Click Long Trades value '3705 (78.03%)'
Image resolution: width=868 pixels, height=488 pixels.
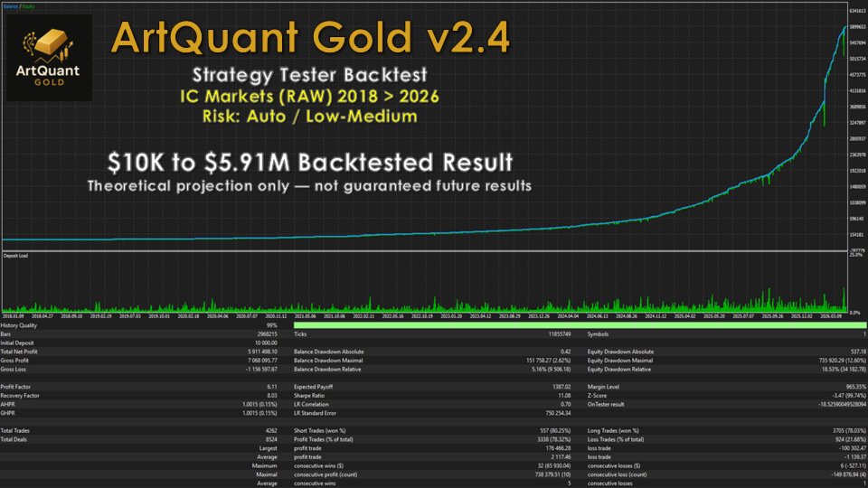click(x=850, y=430)
